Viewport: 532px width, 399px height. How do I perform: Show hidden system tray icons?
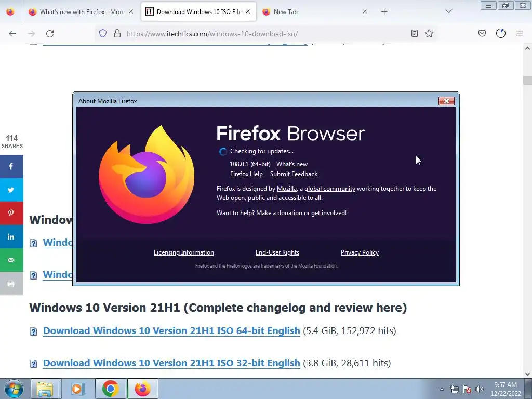442,389
